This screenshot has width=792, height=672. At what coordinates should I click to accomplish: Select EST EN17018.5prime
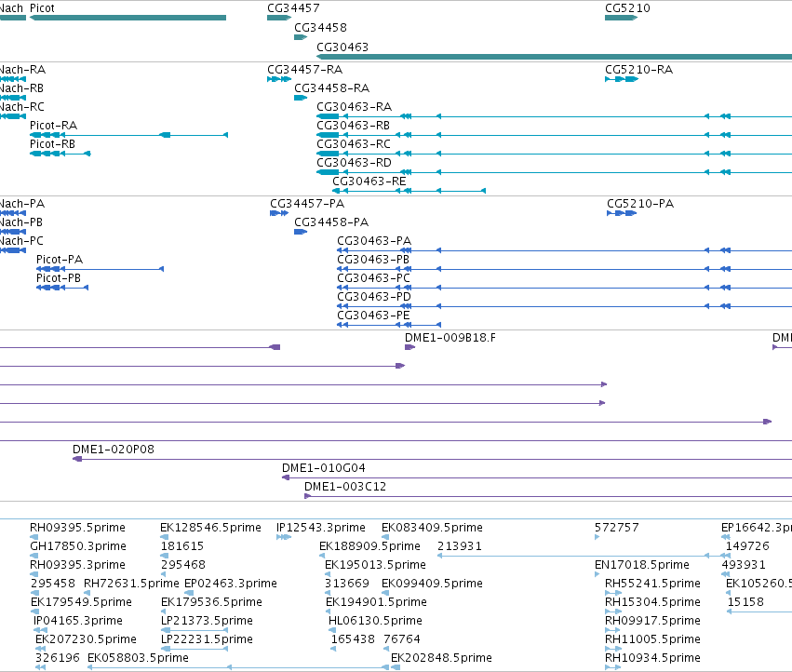point(642,565)
